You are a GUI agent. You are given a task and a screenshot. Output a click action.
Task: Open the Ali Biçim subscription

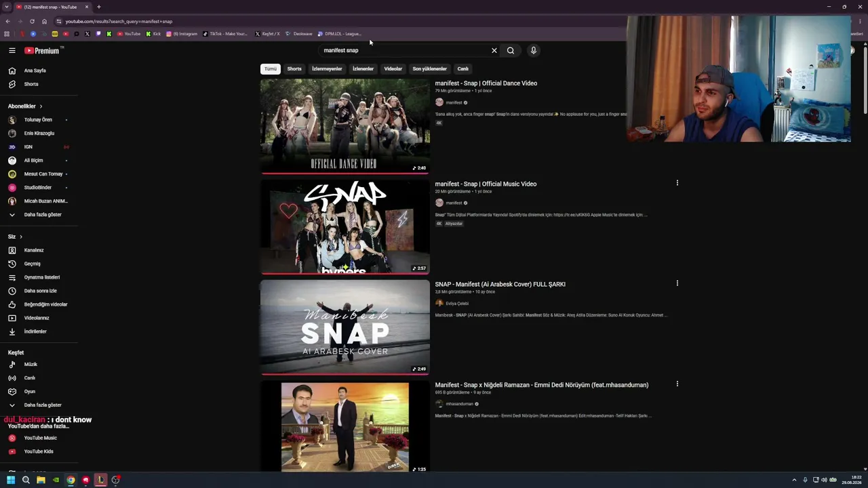[39, 161]
